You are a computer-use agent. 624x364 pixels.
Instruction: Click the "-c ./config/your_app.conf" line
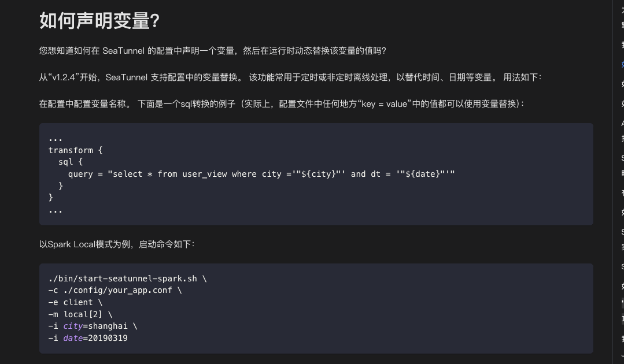(x=115, y=290)
